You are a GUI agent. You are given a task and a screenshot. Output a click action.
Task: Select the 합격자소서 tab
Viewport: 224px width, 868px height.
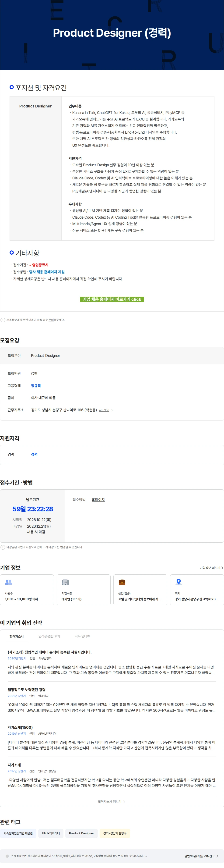(17, 636)
